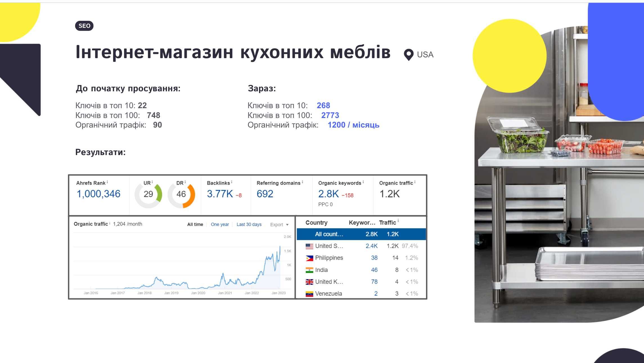Click the United States flag icon

(x=309, y=246)
